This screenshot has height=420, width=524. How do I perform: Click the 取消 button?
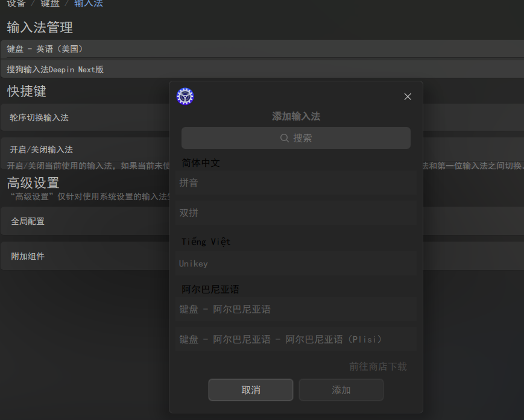[x=251, y=390]
